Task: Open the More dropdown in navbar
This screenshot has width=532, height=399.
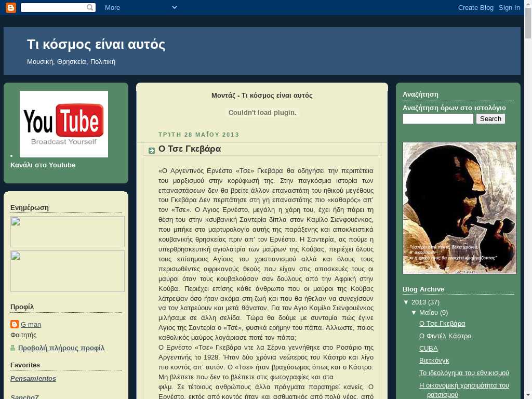Action: (x=140, y=7)
